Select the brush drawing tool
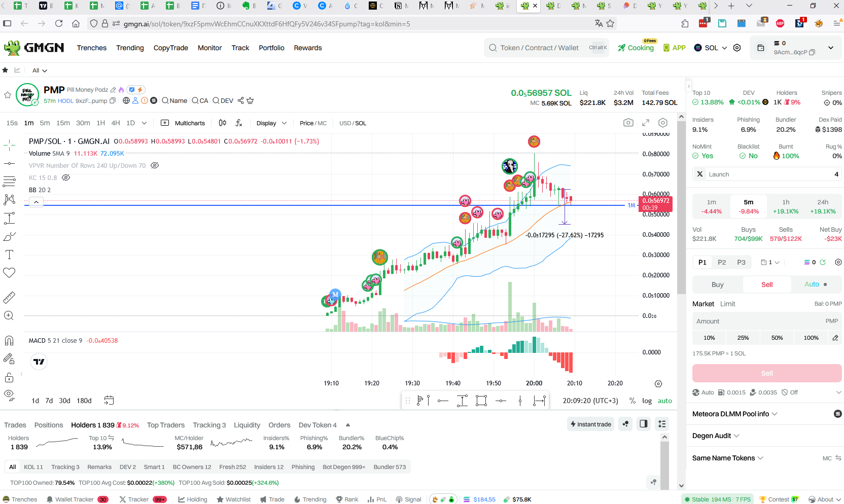 [9, 236]
